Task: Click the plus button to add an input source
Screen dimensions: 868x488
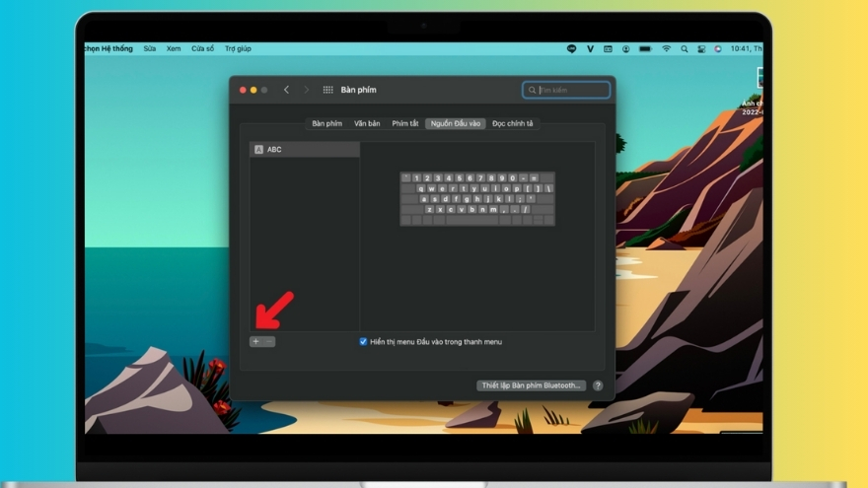Action: 255,341
